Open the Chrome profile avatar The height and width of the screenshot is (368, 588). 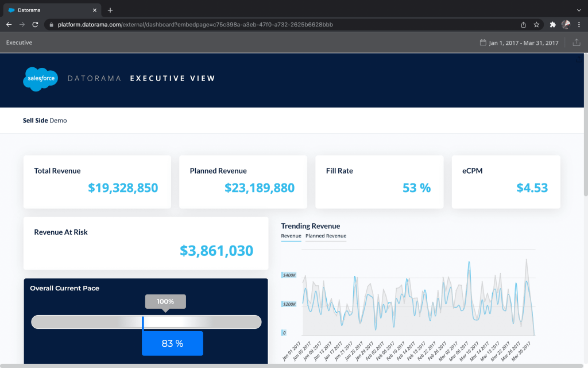(x=566, y=25)
